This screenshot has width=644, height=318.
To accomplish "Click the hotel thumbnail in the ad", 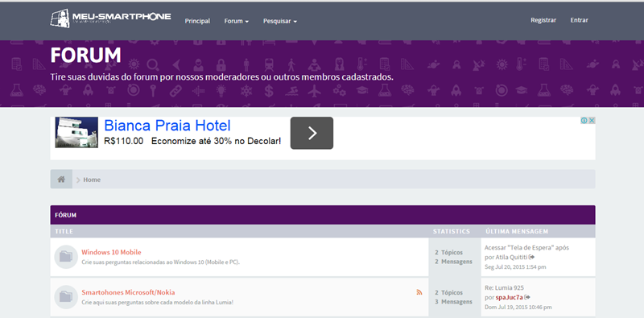I will coord(76,132).
